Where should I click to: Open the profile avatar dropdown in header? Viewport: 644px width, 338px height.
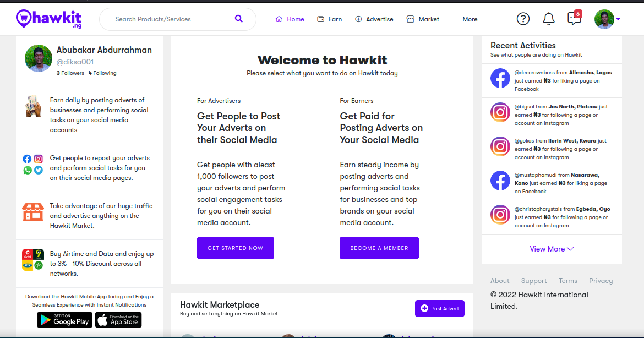607,19
